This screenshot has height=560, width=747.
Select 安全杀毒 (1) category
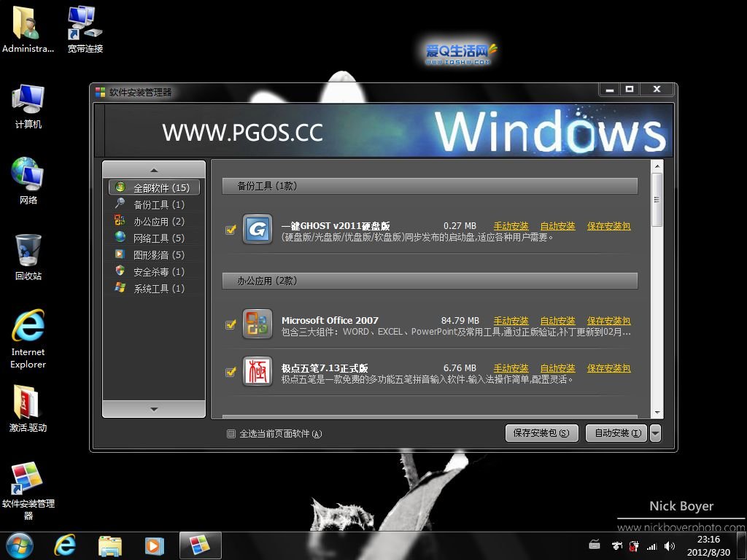point(154,271)
